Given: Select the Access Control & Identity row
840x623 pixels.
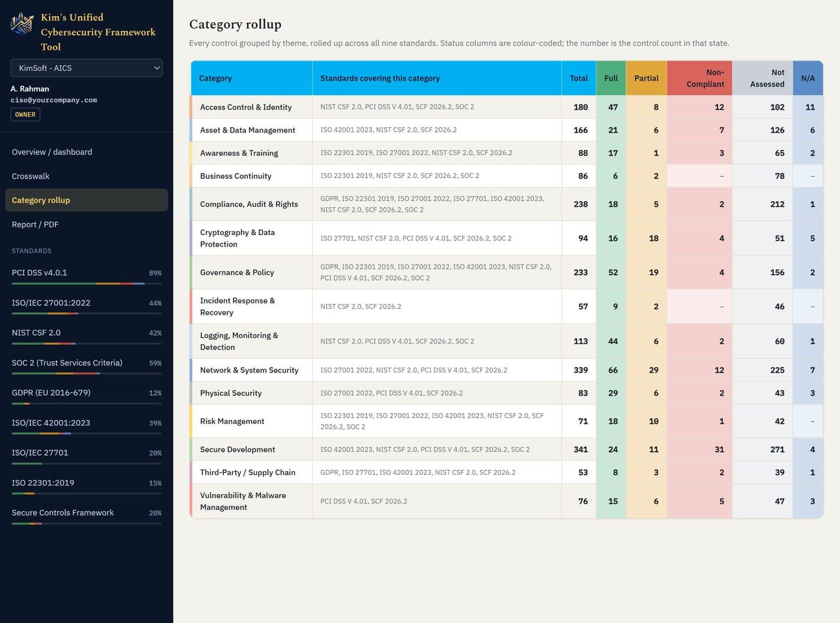Looking at the screenshot, I should 507,107.
